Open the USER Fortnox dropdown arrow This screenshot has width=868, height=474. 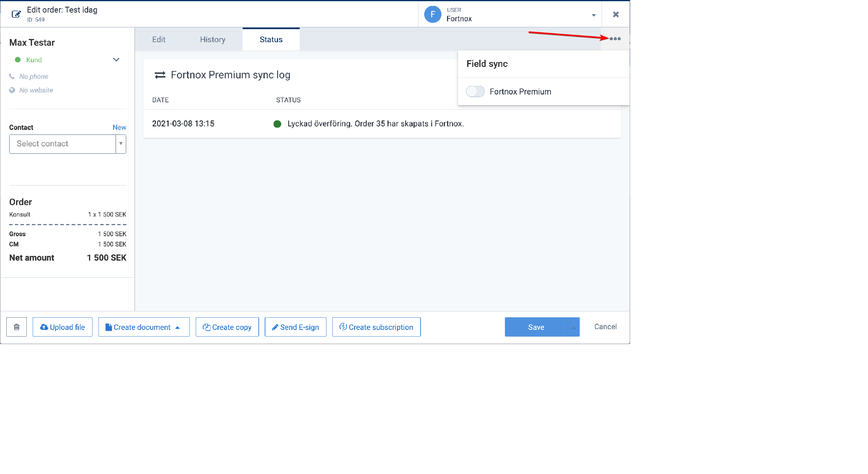pos(594,15)
